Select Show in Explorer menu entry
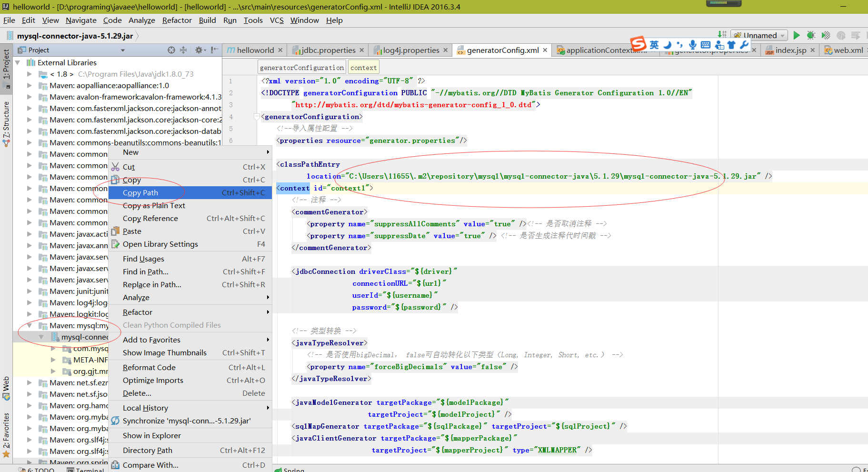The width and height of the screenshot is (868, 472). (190, 435)
